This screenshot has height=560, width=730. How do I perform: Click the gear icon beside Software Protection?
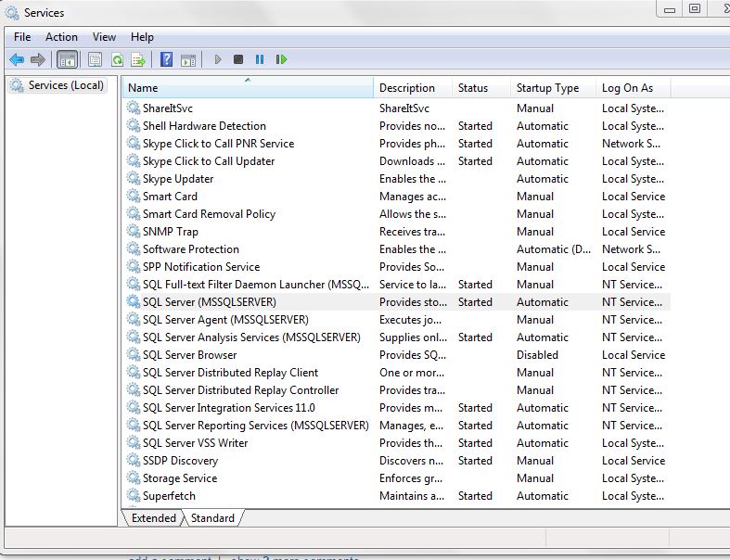tap(134, 249)
